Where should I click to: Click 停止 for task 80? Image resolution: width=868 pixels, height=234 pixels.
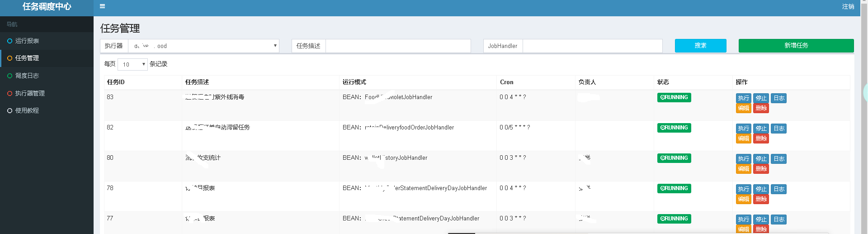(761, 159)
